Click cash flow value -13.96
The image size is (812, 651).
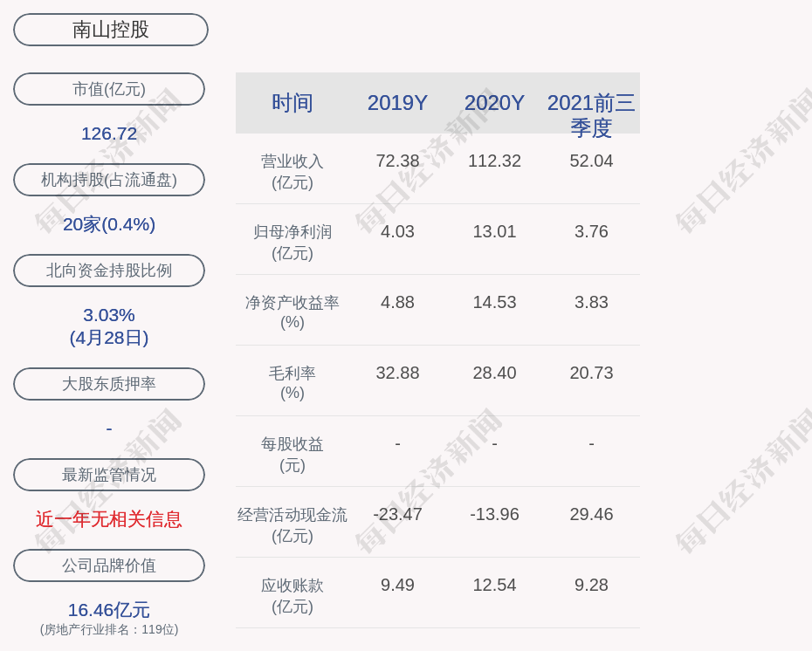click(x=494, y=514)
